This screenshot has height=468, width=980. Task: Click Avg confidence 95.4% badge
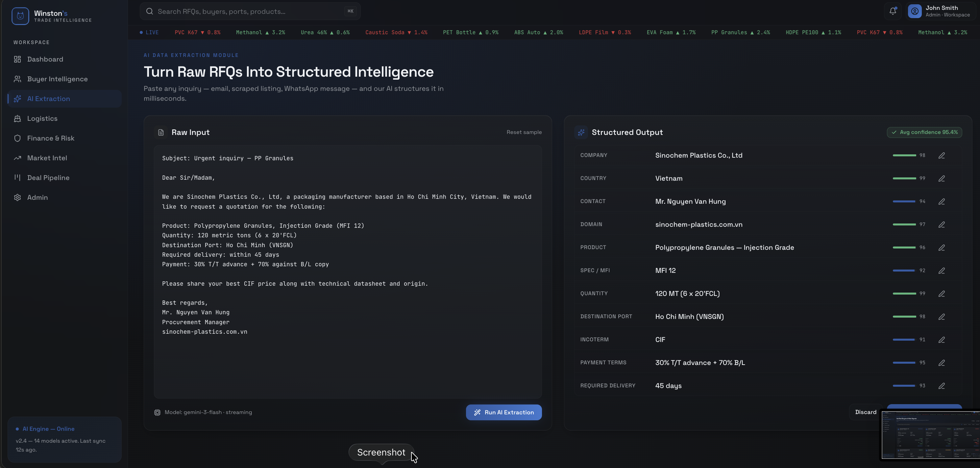click(x=924, y=132)
